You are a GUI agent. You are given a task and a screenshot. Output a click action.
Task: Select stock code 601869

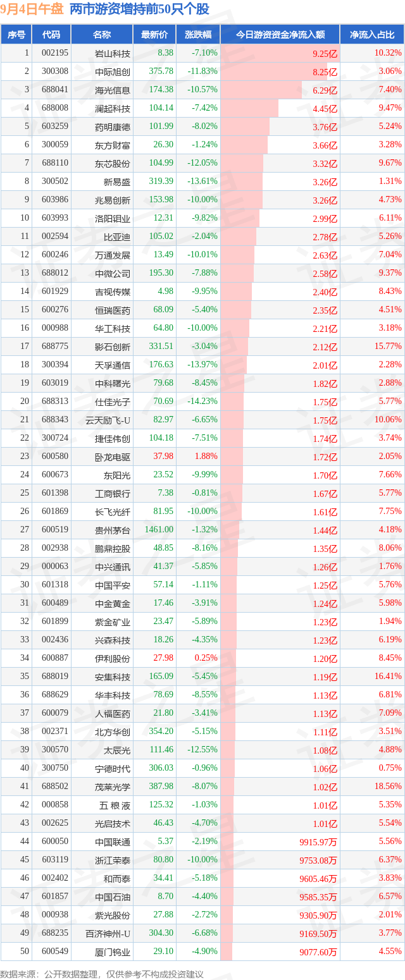(x=54, y=511)
